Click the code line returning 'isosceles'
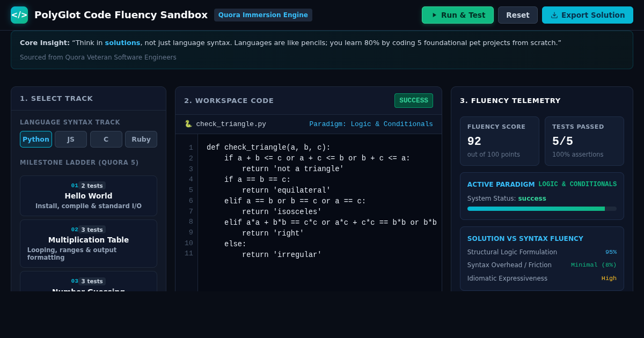The height and width of the screenshot is (338, 644). click(x=282, y=212)
